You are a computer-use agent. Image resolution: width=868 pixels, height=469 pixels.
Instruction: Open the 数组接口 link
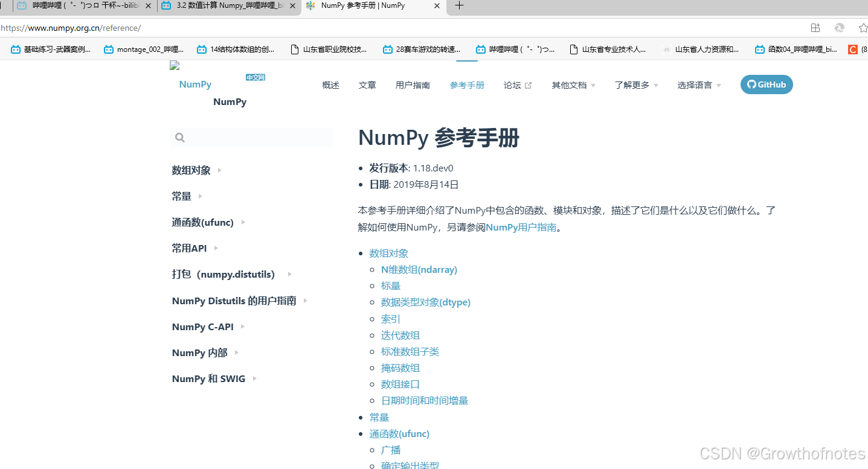point(400,384)
